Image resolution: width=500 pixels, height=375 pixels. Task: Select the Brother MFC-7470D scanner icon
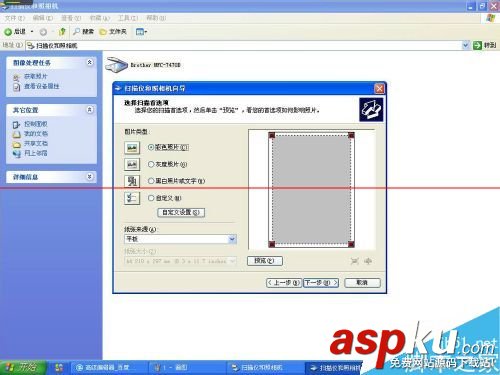pos(117,65)
